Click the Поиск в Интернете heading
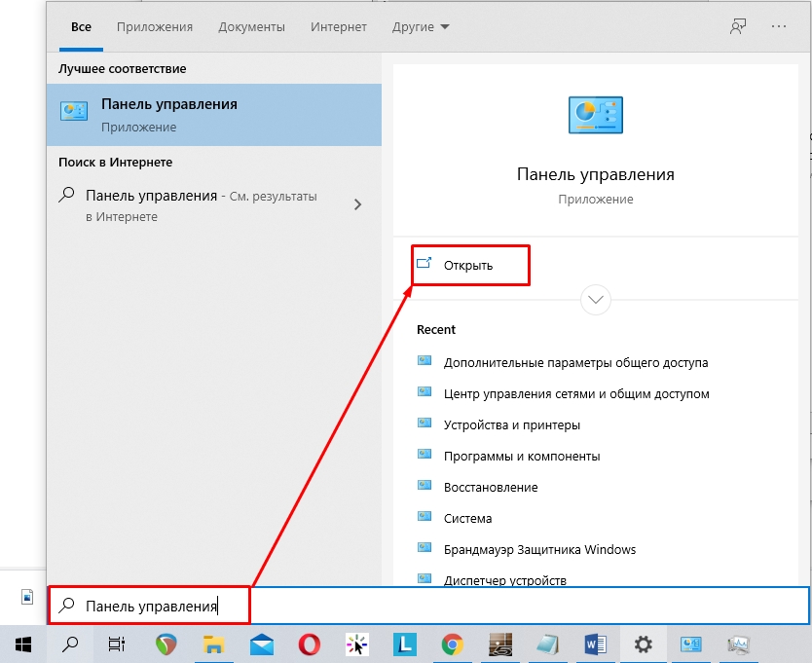The image size is (812, 663). tap(116, 163)
